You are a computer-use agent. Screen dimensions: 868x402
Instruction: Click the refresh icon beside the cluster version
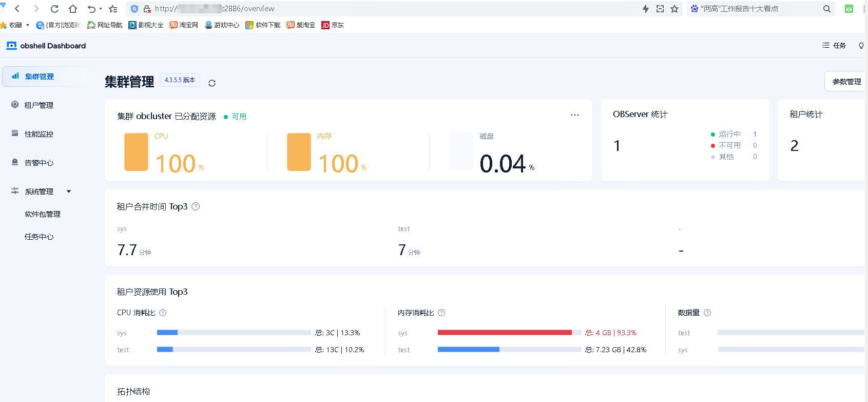pos(212,83)
